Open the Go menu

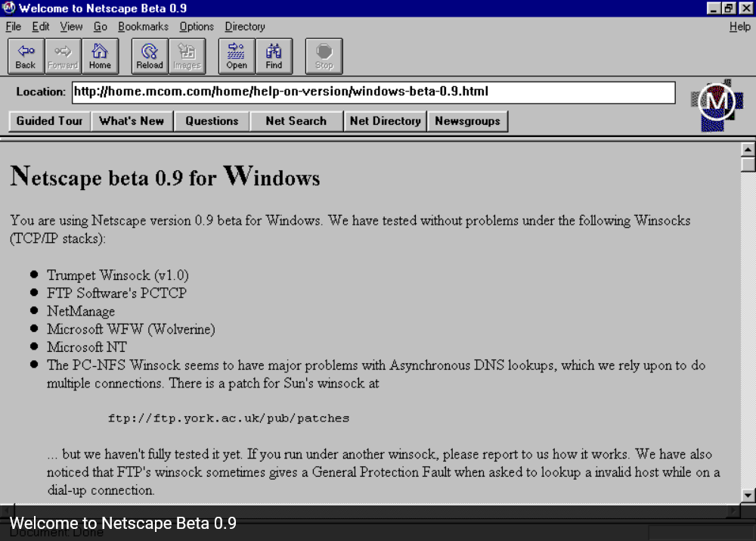(101, 26)
